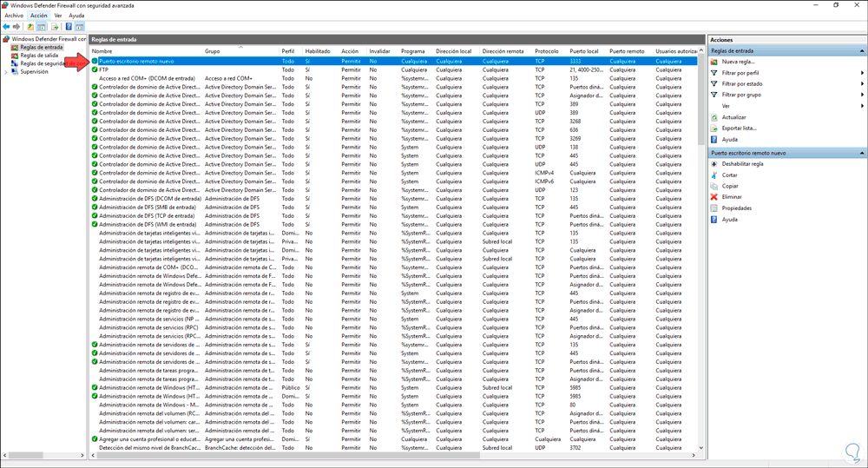This screenshot has width=868, height=468.
Task: Select Detección del mismo nivel de BranchCac... rule
Action: [x=149, y=447]
